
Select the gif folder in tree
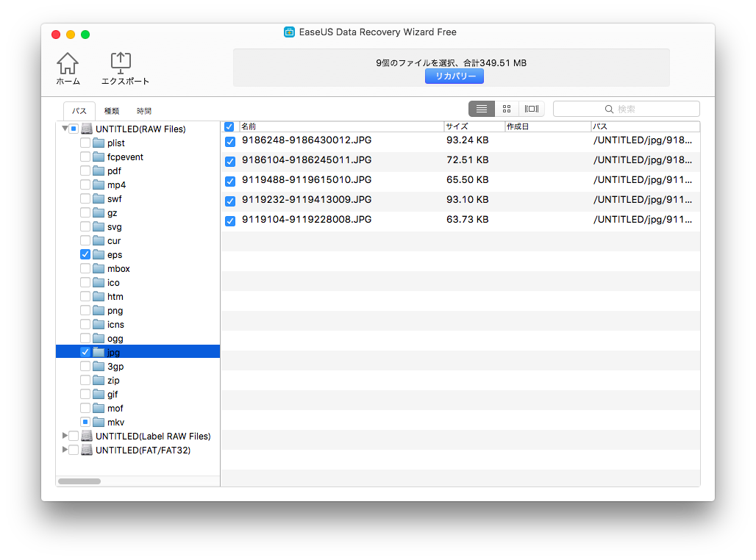(113, 395)
